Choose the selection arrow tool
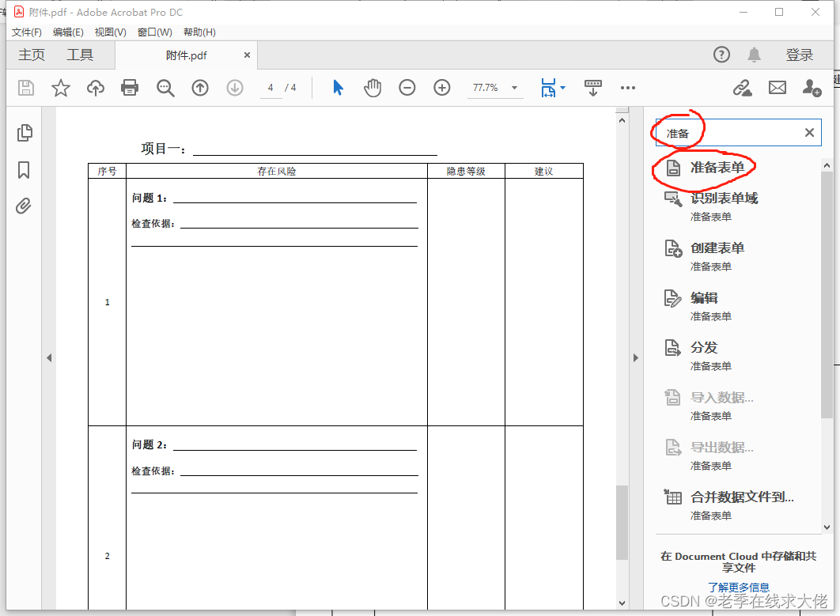Image resolution: width=840 pixels, height=616 pixels. (338, 87)
